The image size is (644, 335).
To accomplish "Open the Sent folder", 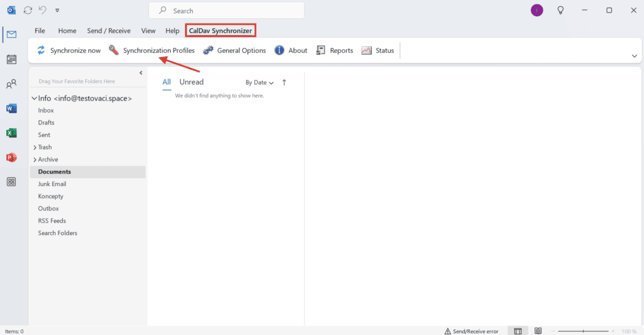I will pos(44,135).
